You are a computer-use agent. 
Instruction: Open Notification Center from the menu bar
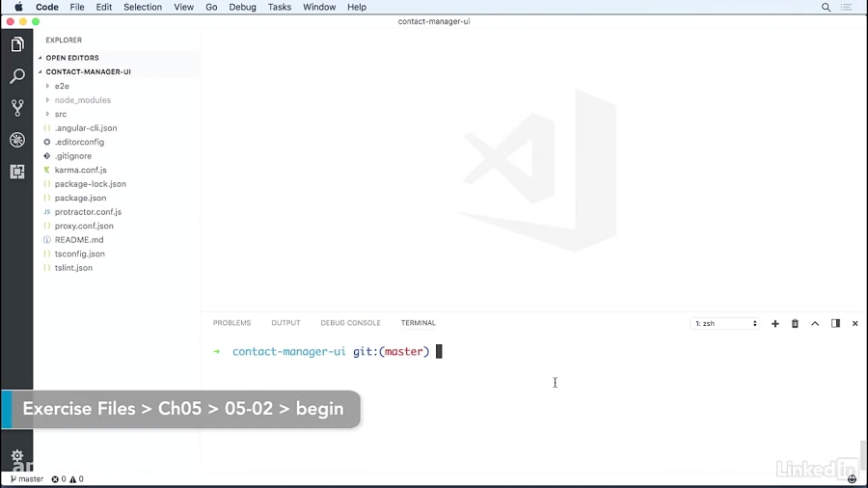847,7
